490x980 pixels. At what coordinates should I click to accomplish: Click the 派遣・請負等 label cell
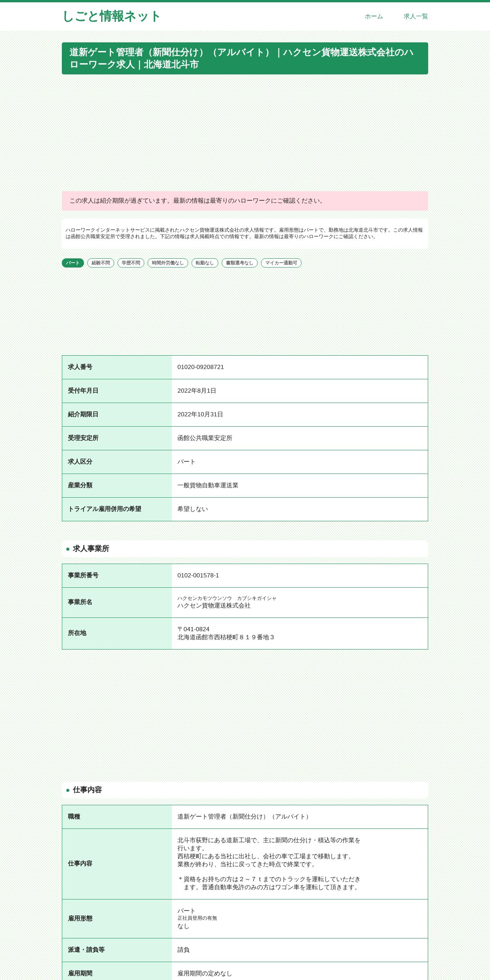coord(117,950)
